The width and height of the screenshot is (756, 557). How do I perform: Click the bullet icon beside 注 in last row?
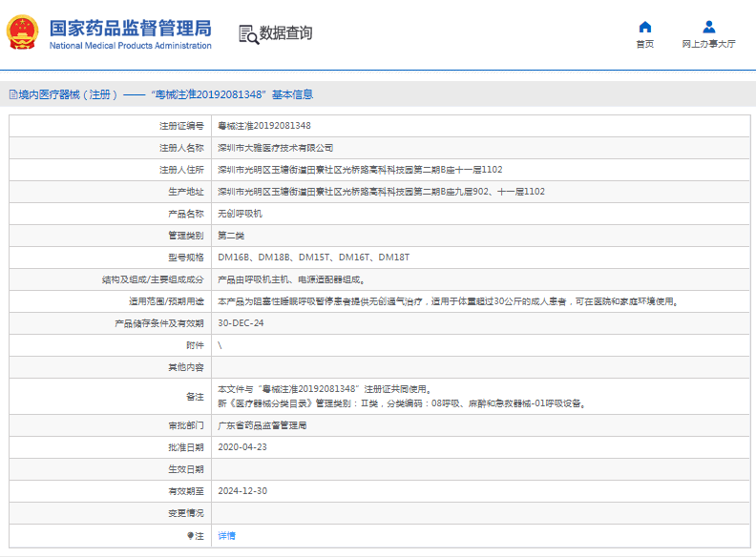[x=190, y=536]
